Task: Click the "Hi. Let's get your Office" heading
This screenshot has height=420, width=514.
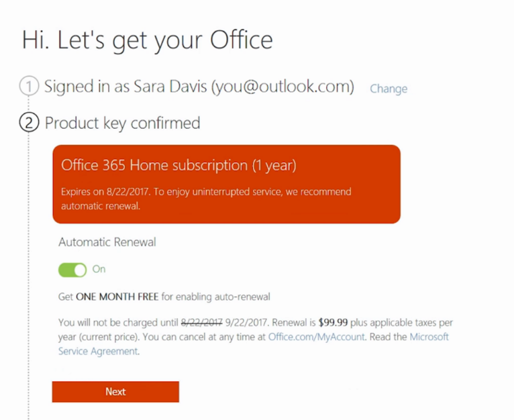Action: point(148,40)
